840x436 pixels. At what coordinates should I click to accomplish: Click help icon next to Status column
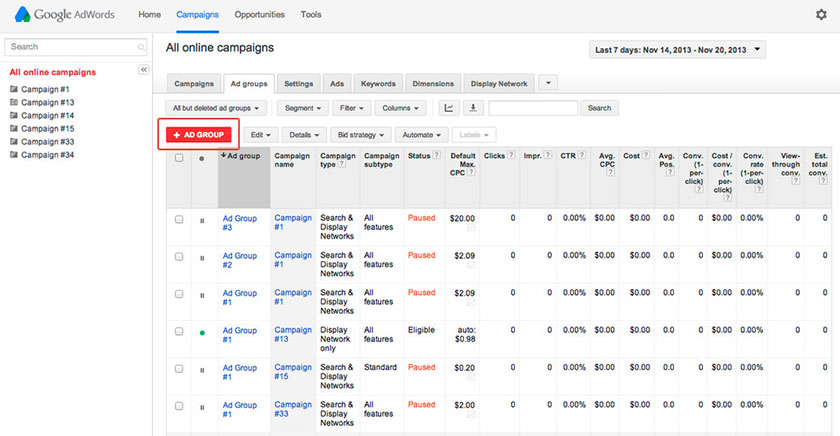click(437, 157)
